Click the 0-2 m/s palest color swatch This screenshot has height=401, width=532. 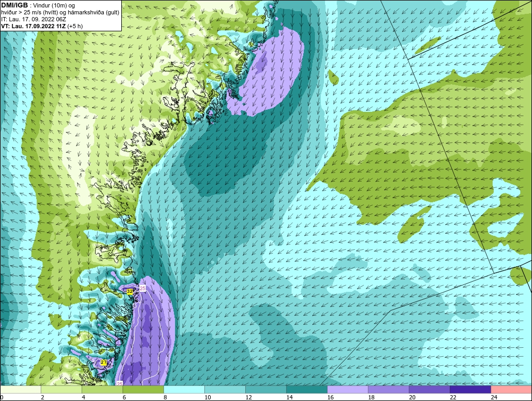tap(21, 389)
